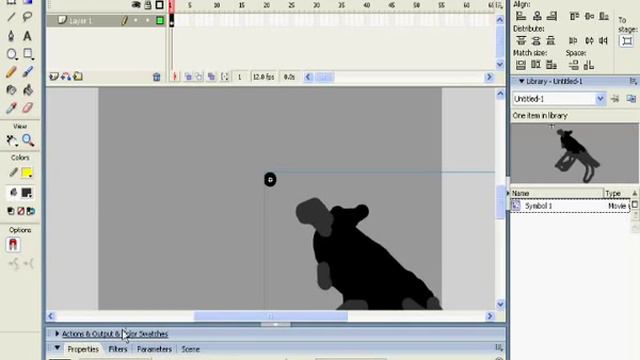The height and width of the screenshot is (360, 640).
Task: Click the 12.0 fps frame rate field
Action: [x=263, y=77]
